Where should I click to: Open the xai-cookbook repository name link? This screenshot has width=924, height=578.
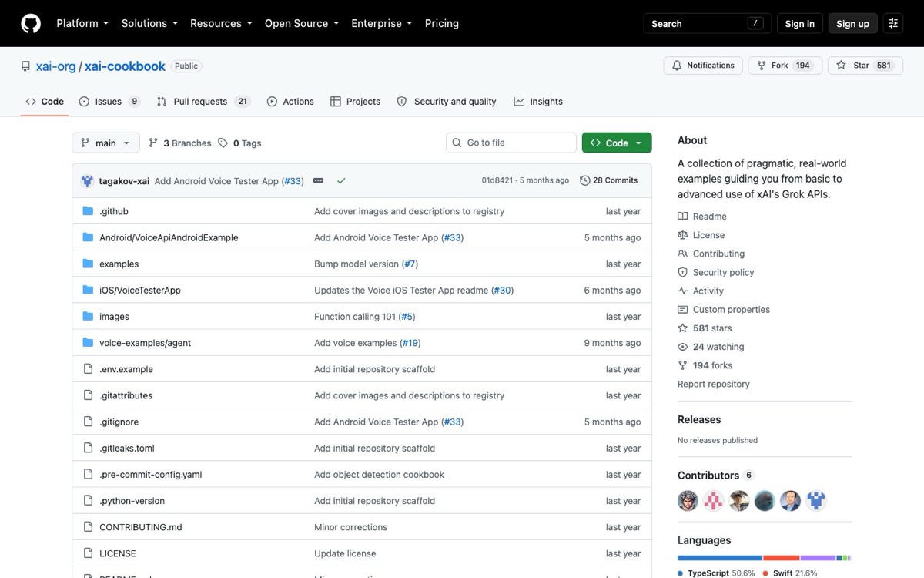pyautogui.click(x=125, y=66)
